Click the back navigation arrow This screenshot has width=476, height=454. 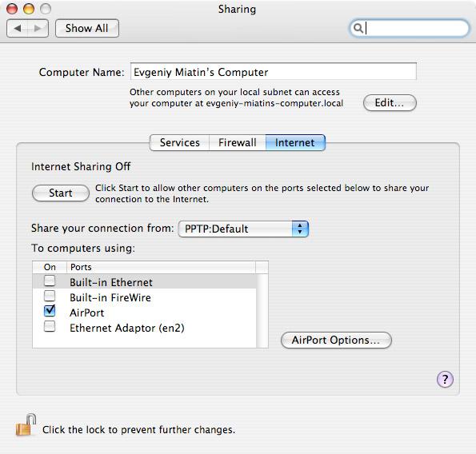click(18, 28)
